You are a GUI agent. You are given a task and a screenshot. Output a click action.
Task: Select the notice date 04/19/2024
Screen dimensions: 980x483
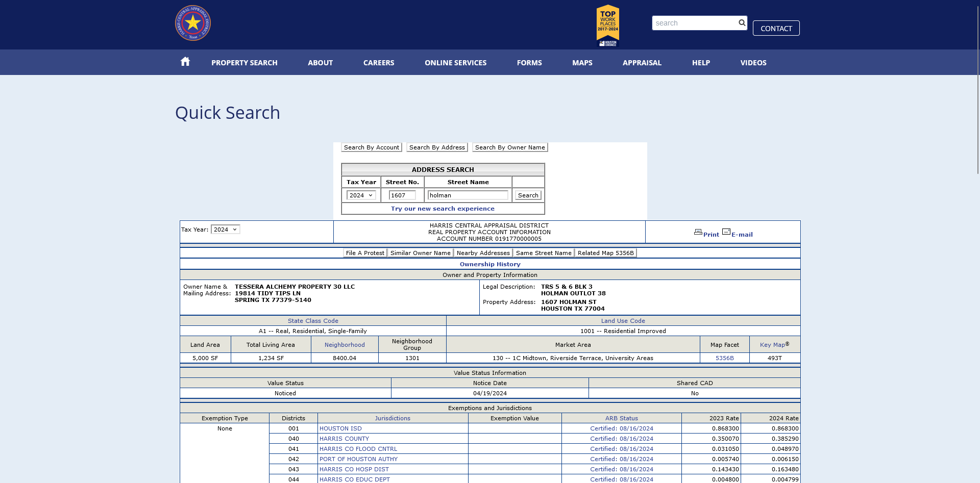[489, 393]
